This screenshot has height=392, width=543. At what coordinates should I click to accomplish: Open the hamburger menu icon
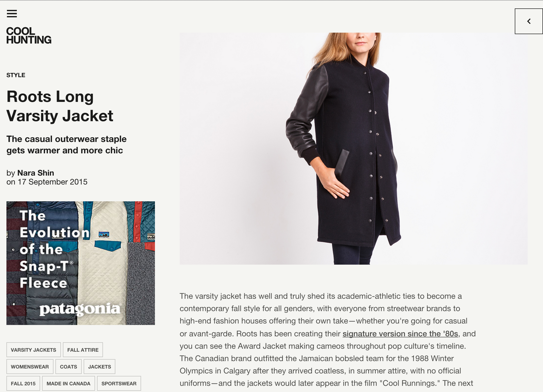point(12,14)
